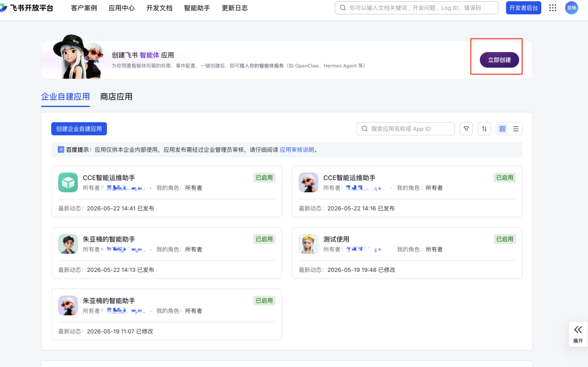Image resolution: width=588 pixels, height=367 pixels.
Task: Go to 开发文档 in top navigation
Action: click(159, 8)
